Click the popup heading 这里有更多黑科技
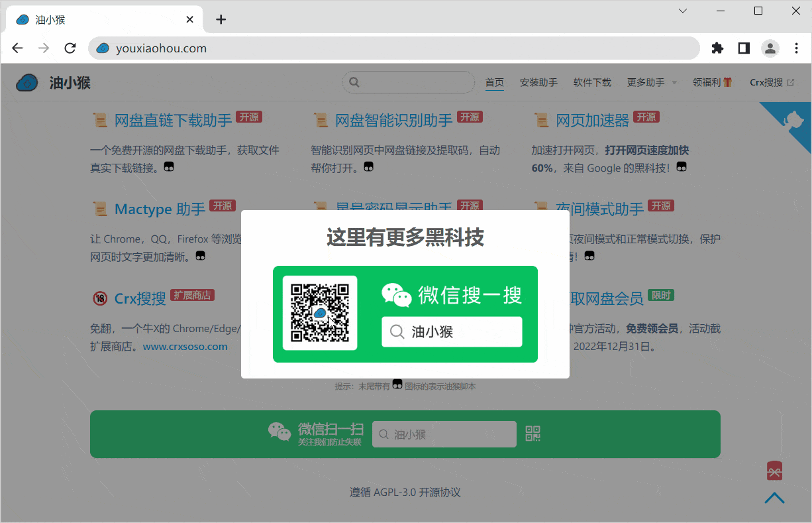Screen dimensions: 812x523 [x=405, y=237]
